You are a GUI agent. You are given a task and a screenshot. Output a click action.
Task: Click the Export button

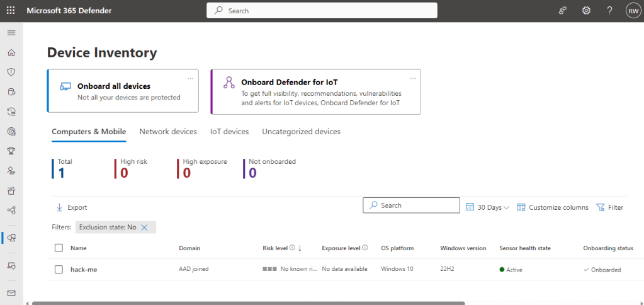point(71,207)
